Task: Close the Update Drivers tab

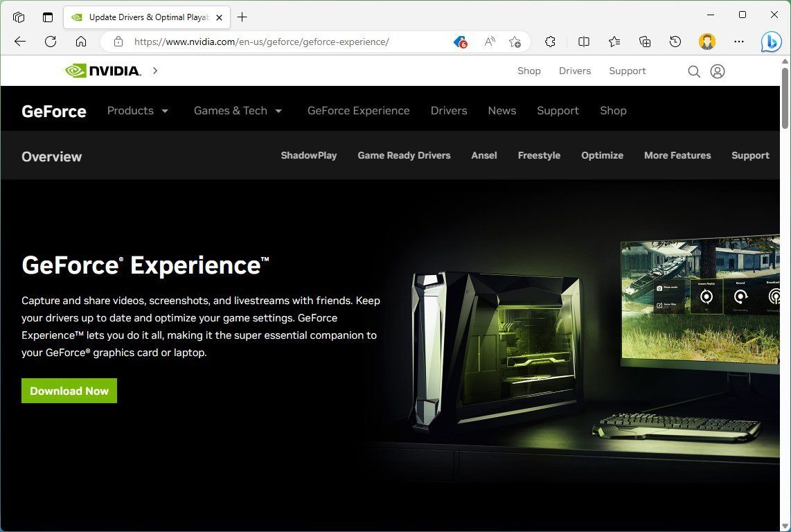Action: tap(219, 17)
